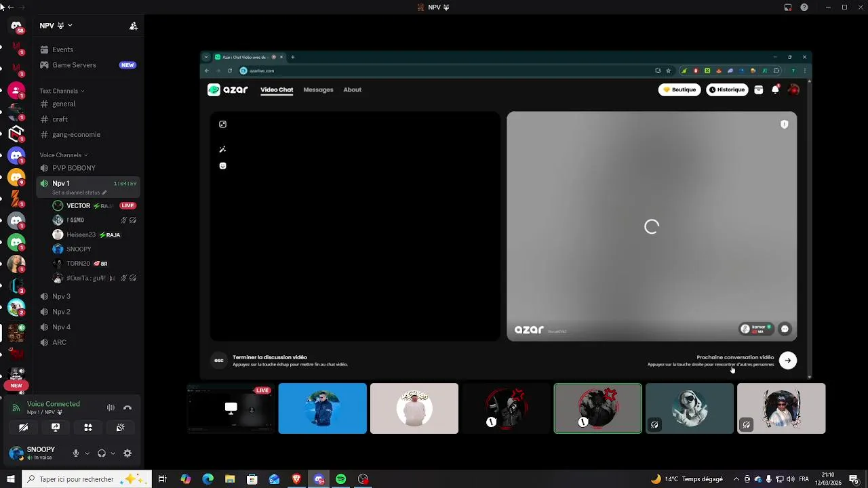Click the esc end video chat button

click(x=218, y=360)
